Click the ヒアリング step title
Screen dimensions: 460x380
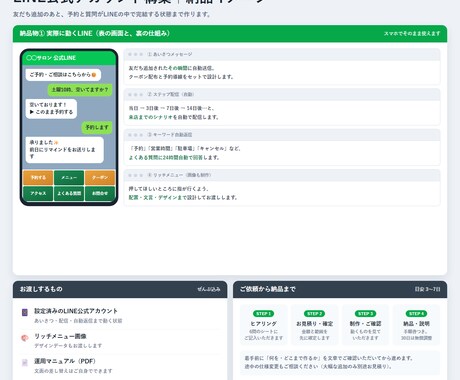click(263, 324)
